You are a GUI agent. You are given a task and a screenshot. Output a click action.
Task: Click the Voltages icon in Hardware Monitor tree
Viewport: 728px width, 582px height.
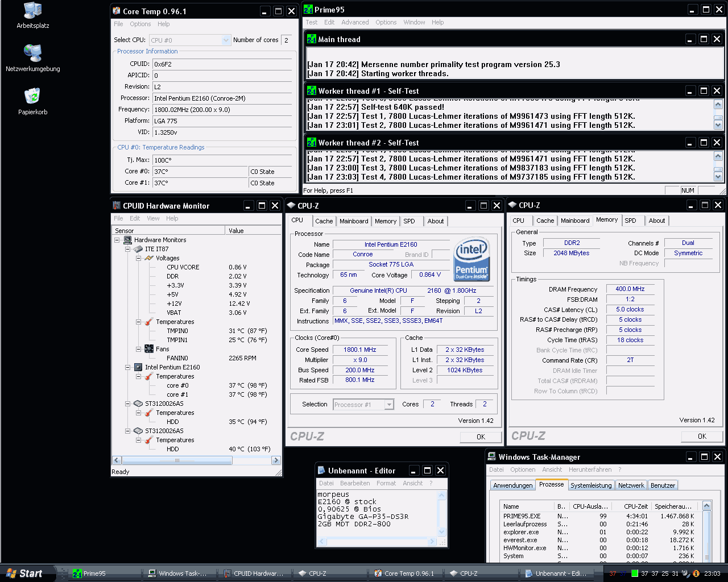[149, 258]
